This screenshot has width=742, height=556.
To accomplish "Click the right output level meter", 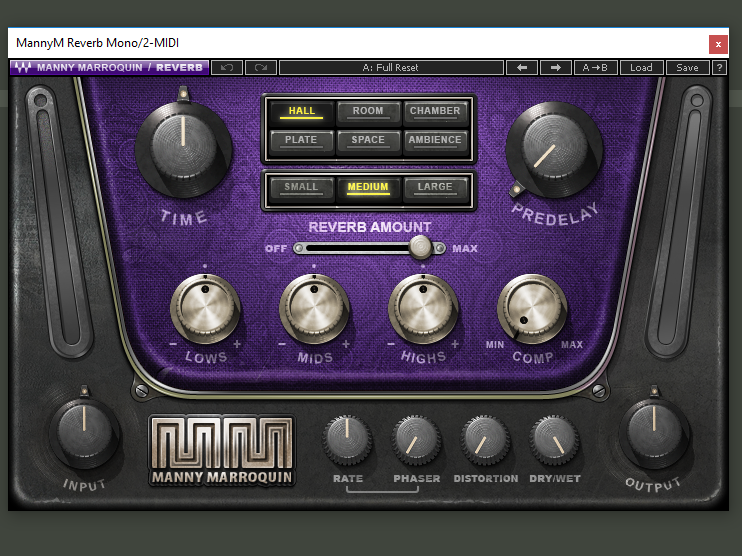I will coord(680,221).
